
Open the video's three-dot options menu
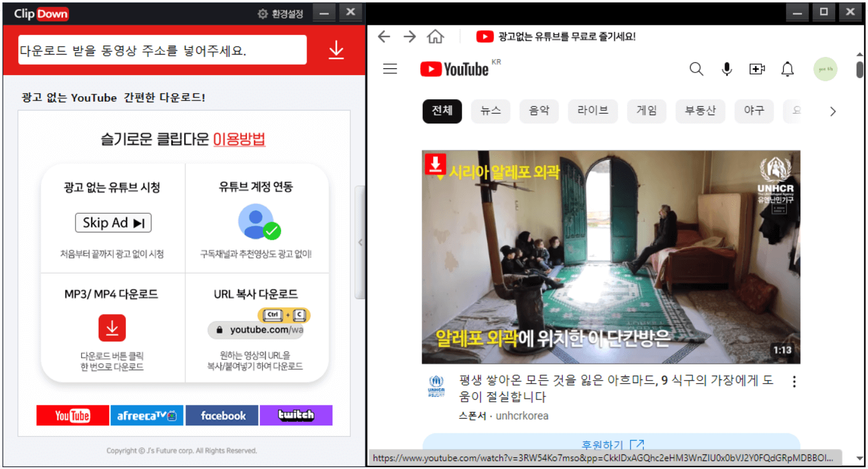(x=794, y=382)
